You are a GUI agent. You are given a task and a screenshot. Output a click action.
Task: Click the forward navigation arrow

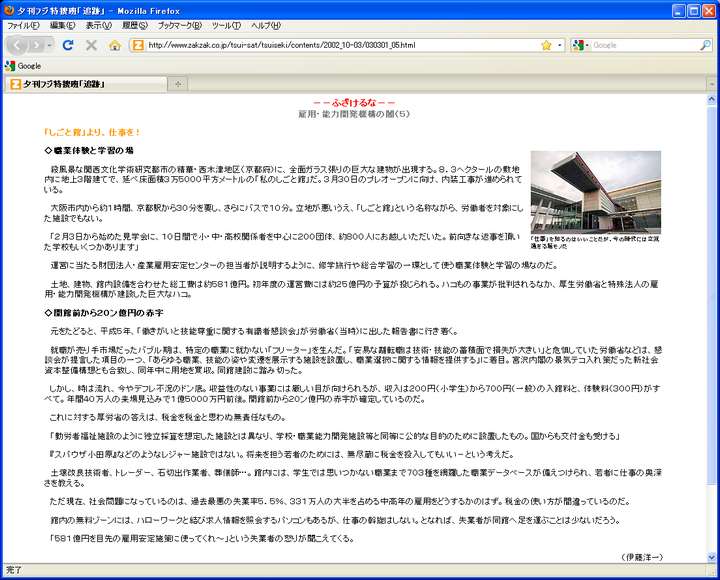point(39,45)
